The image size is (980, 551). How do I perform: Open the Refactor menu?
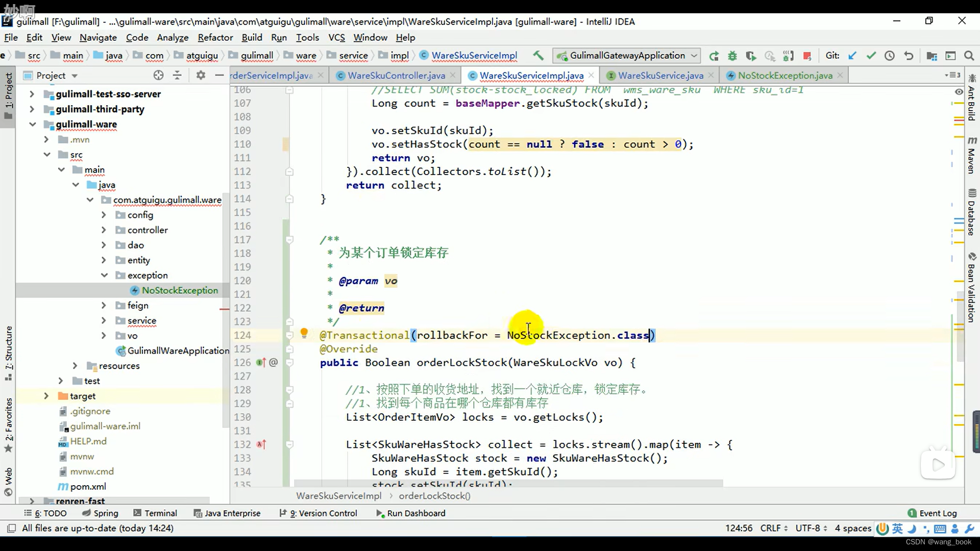click(x=215, y=37)
